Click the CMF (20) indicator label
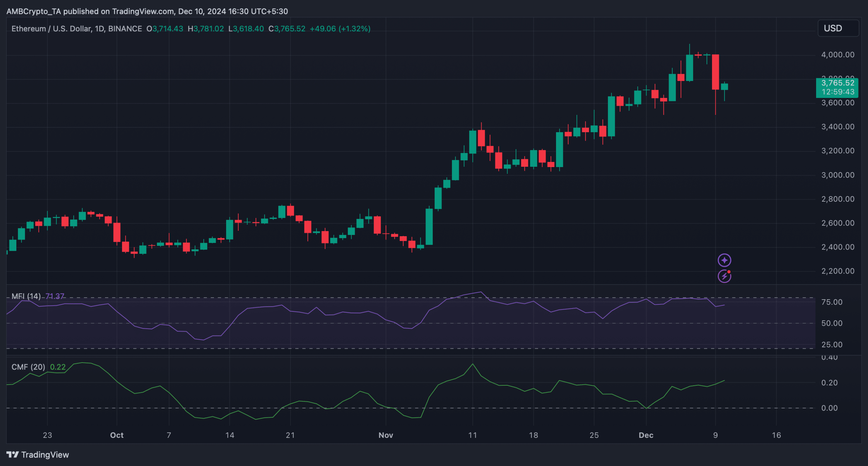Image resolution: width=868 pixels, height=466 pixels. (28, 367)
